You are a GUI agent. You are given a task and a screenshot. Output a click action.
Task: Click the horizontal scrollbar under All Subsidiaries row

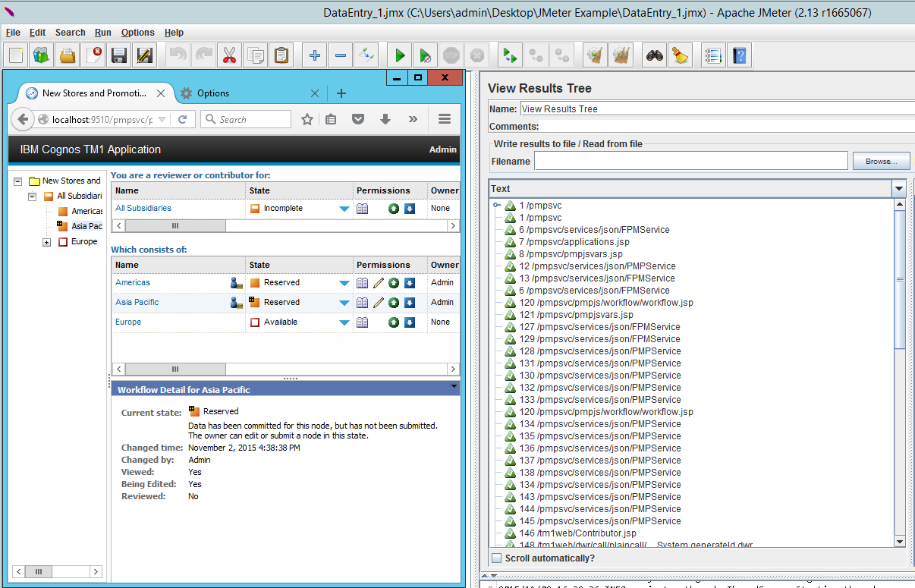[x=175, y=226]
